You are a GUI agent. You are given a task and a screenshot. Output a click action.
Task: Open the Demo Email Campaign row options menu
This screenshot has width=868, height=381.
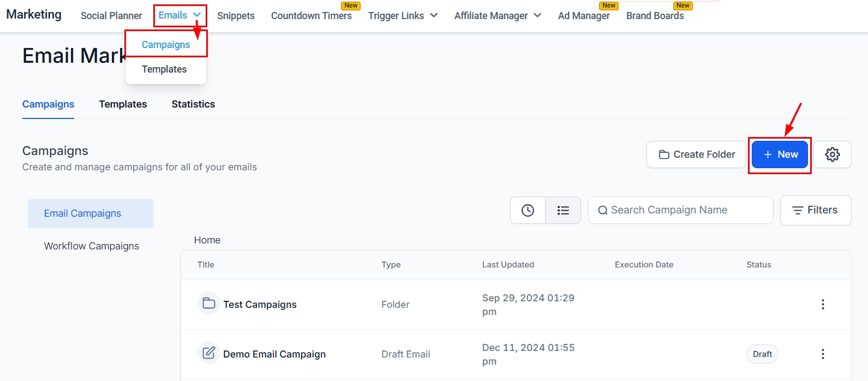coord(823,354)
